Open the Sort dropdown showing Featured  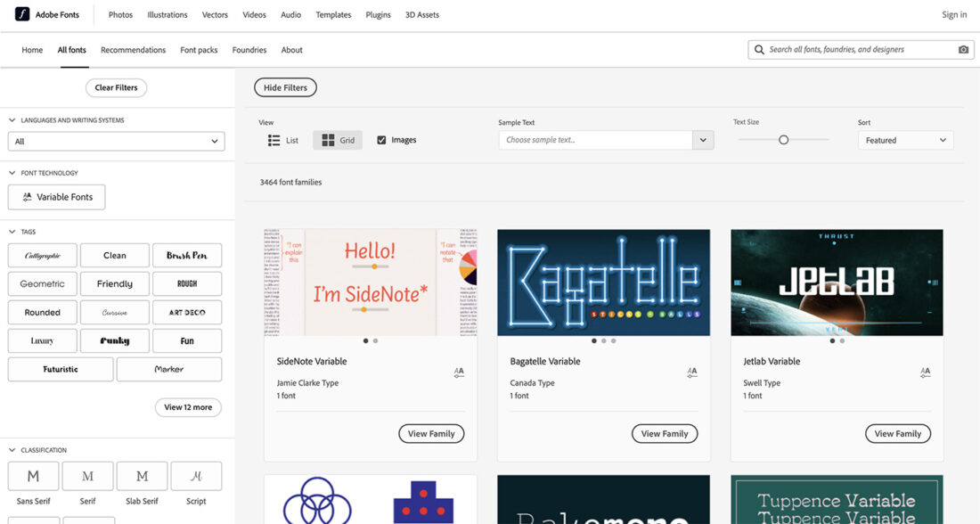905,140
